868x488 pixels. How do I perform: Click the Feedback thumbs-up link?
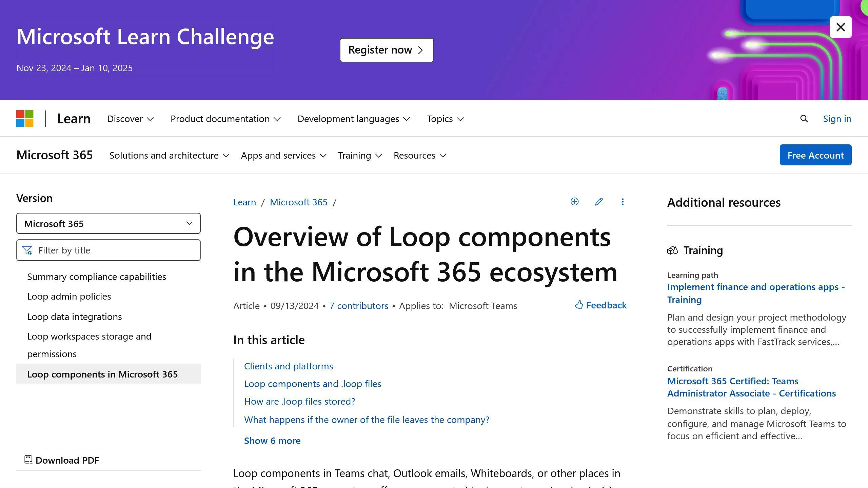(601, 305)
